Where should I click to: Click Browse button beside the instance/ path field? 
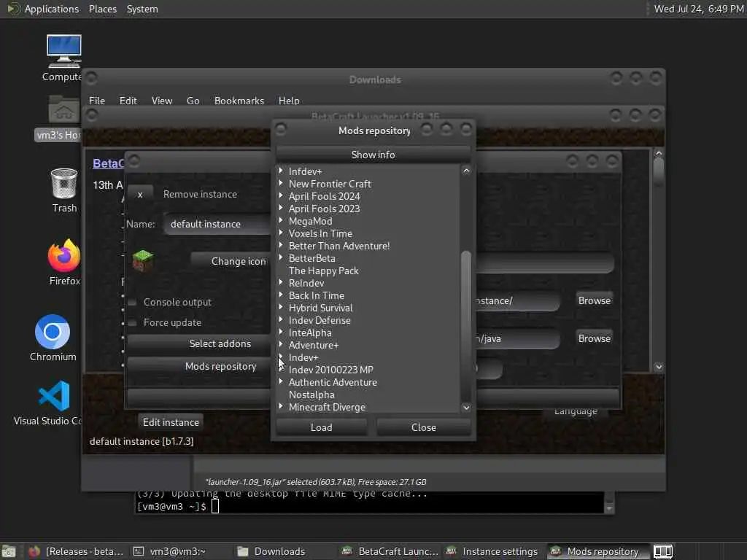coord(594,300)
